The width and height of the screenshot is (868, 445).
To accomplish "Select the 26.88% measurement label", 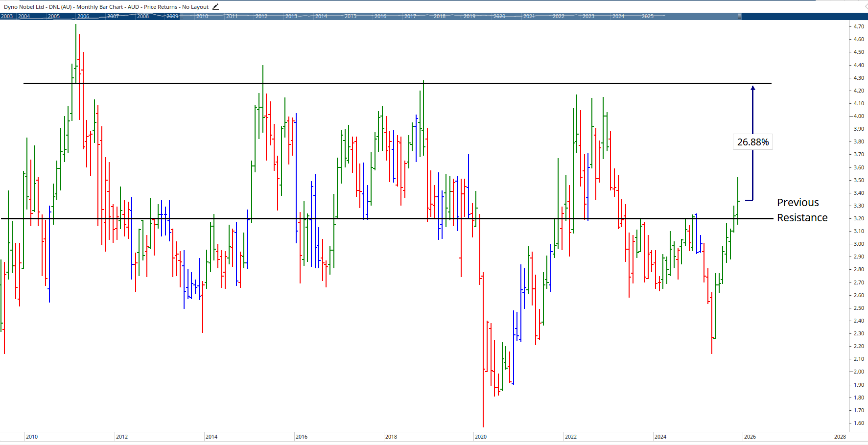I will tap(752, 142).
